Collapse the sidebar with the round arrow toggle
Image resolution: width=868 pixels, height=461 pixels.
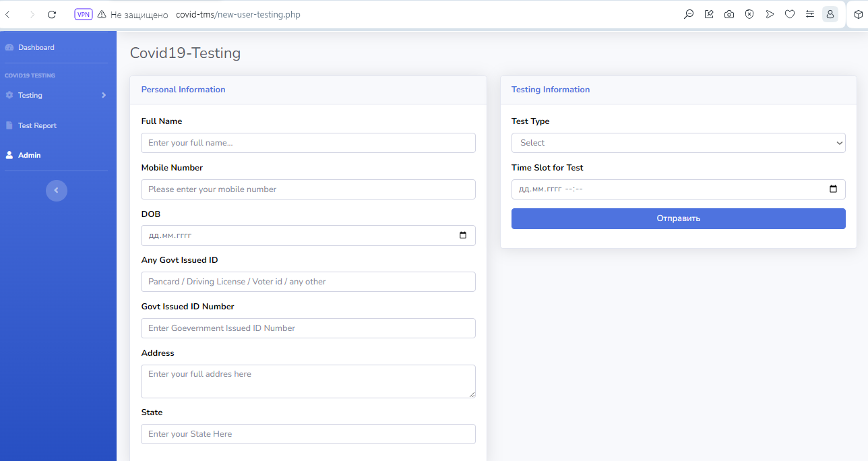[x=57, y=191]
